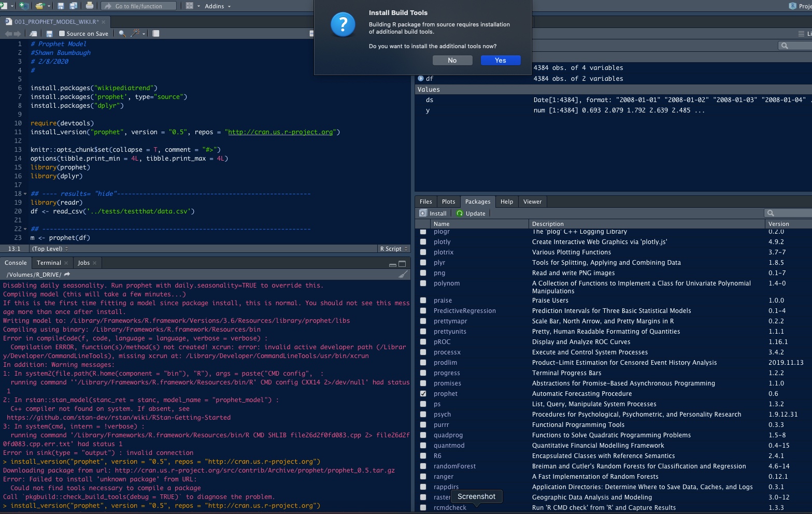Open the cran.us.r-project.org URL in code
This screenshot has height=514, width=812.
(280, 132)
